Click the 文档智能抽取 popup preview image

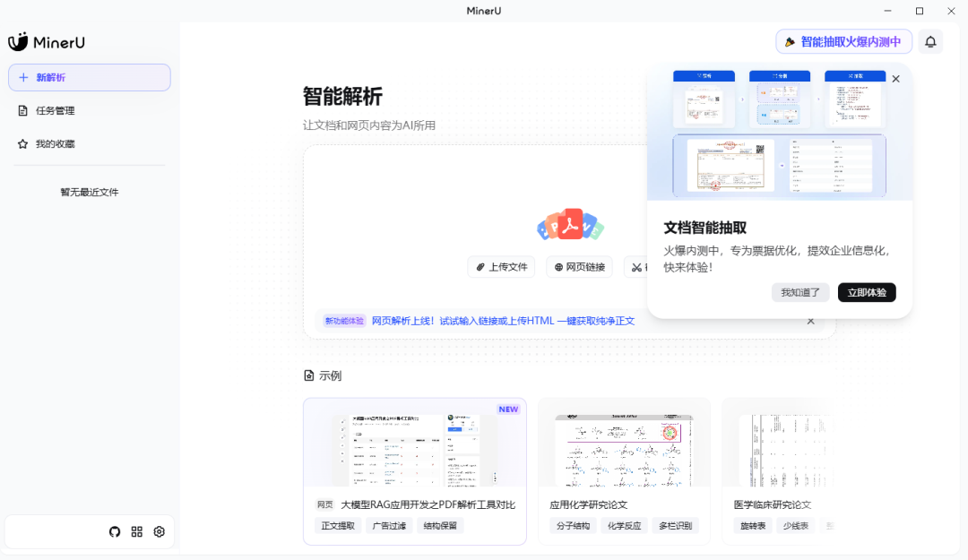780,133
